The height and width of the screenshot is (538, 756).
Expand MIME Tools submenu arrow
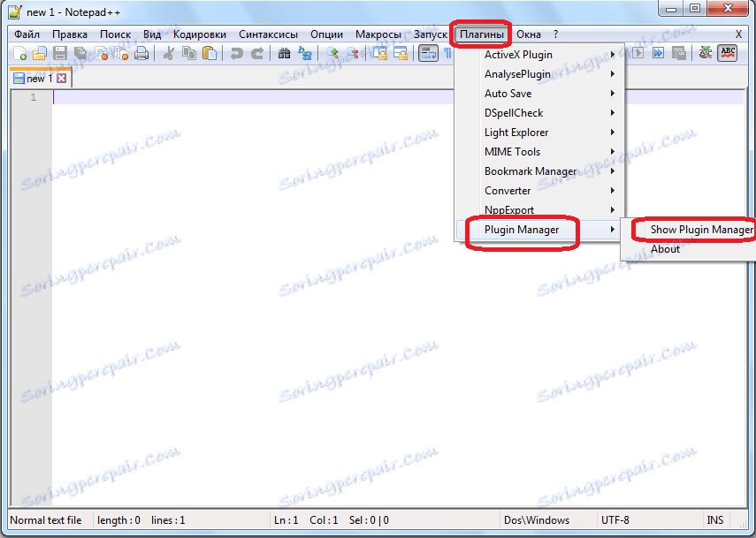click(613, 151)
